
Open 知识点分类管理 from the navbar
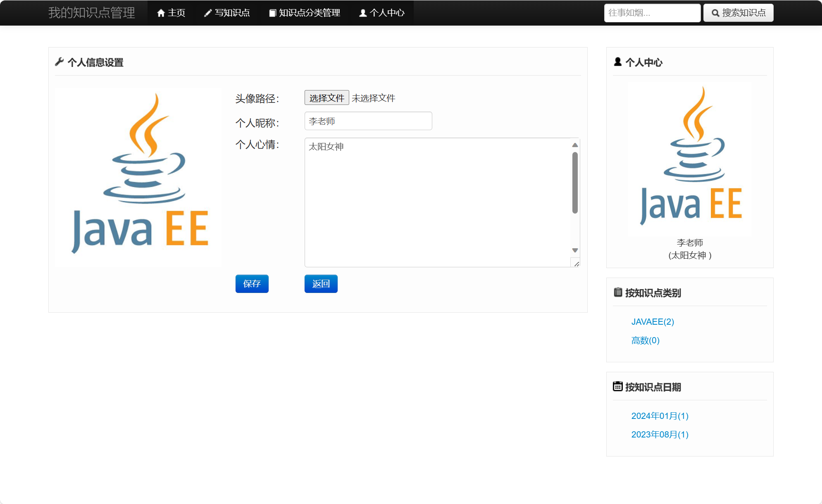point(309,13)
